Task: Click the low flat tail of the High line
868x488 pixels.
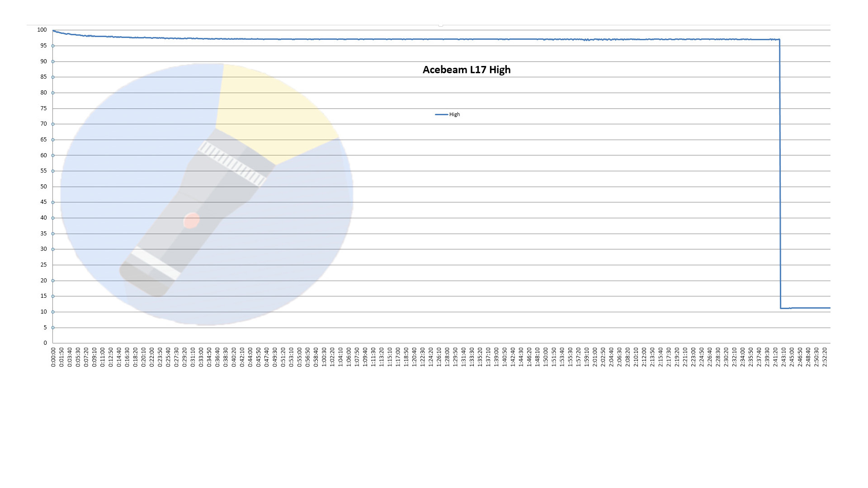Action: click(x=806, y=308)
